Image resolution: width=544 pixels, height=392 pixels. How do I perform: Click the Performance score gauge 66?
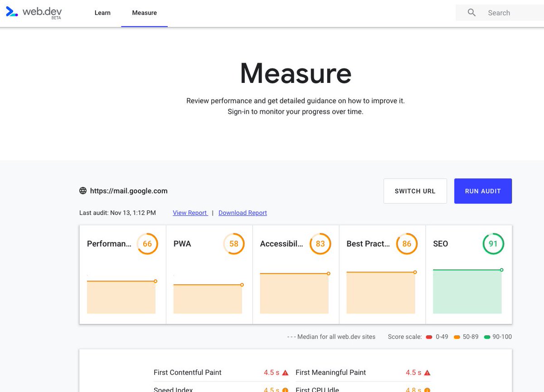pyautogui.click(x=147, y=244)
